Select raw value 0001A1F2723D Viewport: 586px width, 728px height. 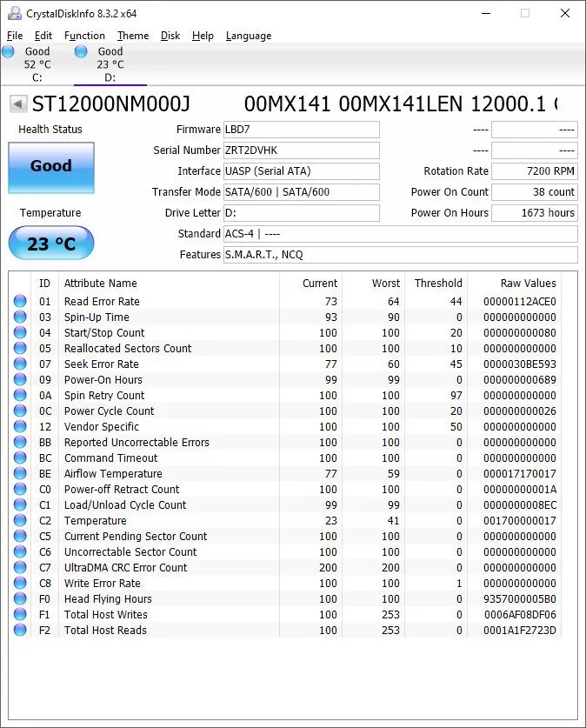point(520,630)
